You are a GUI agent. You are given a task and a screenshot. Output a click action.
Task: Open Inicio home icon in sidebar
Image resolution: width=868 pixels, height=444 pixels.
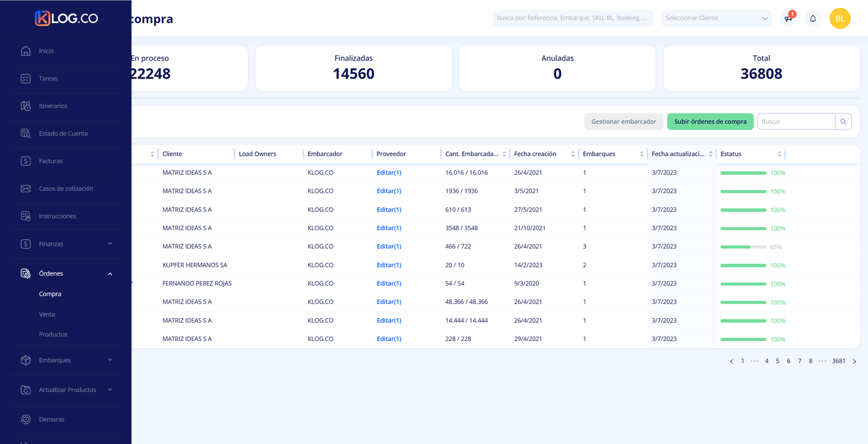(25, 51)
